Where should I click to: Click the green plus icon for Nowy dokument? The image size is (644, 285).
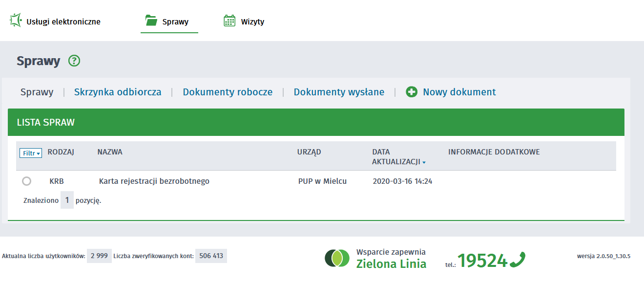pos(412,92)
